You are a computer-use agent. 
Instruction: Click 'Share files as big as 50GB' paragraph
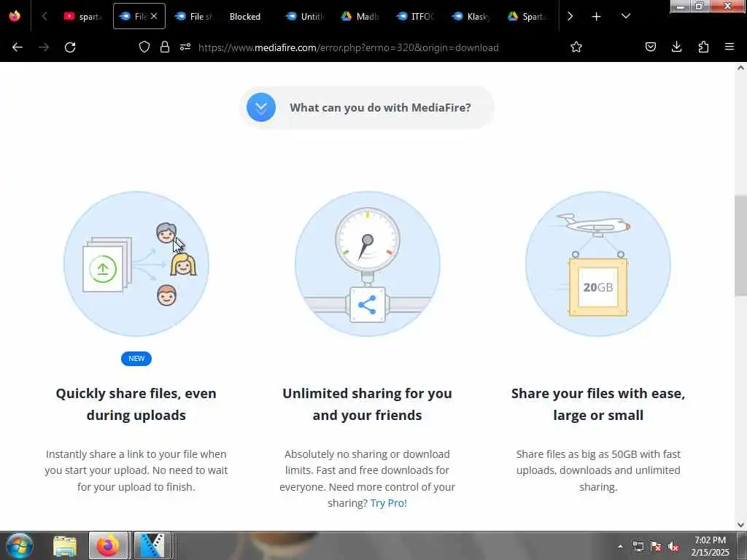pyautogui.click(x=598, y=470)
